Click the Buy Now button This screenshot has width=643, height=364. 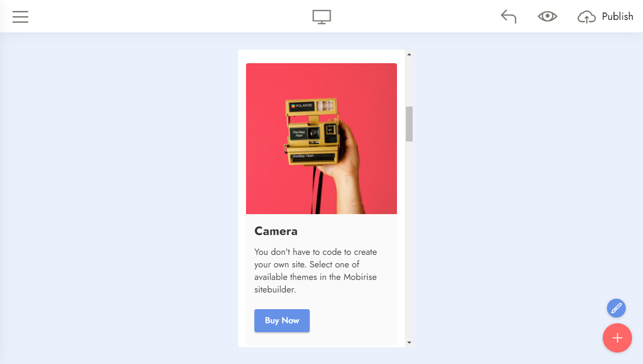282,321
